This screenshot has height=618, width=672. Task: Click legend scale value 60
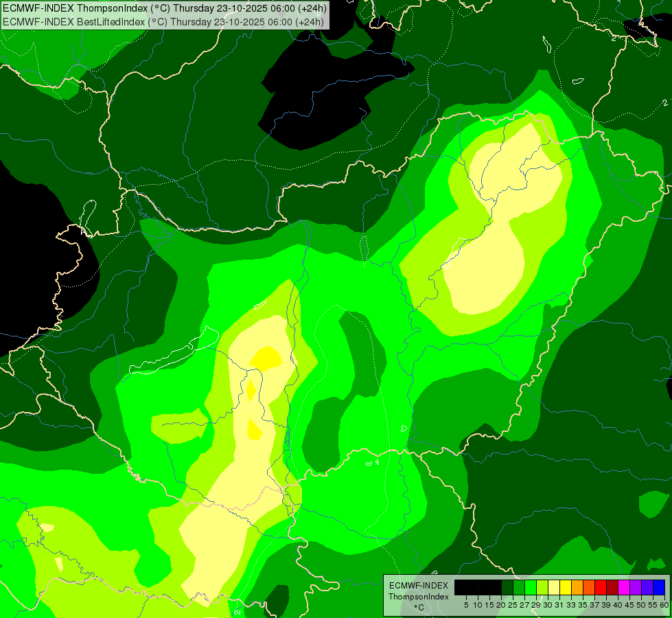point(664,605)
